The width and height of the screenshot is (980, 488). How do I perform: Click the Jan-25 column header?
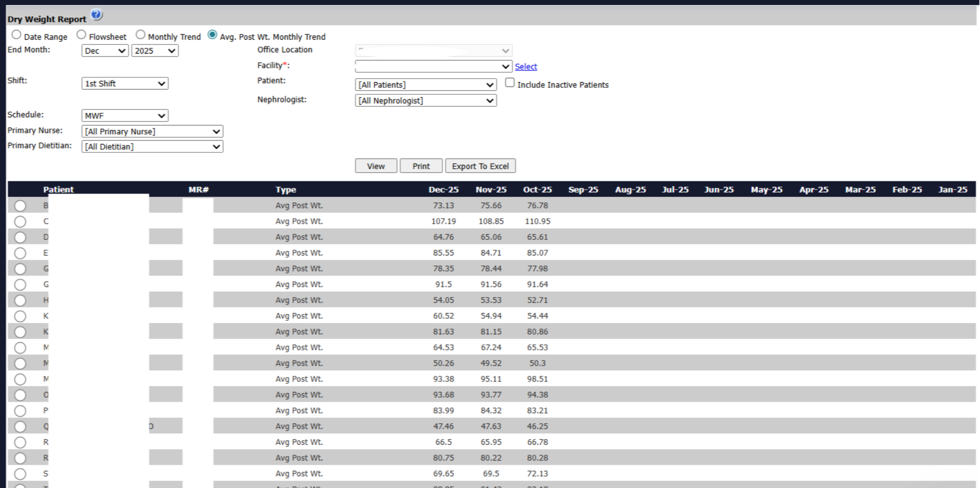click(953, 190)
